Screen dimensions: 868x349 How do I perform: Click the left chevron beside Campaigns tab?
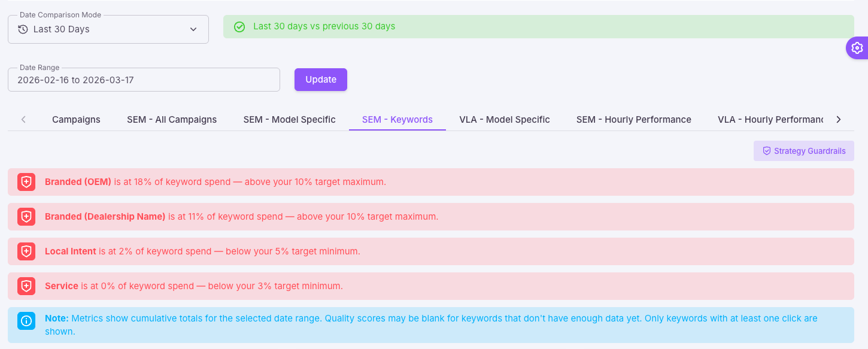[23, 119]
